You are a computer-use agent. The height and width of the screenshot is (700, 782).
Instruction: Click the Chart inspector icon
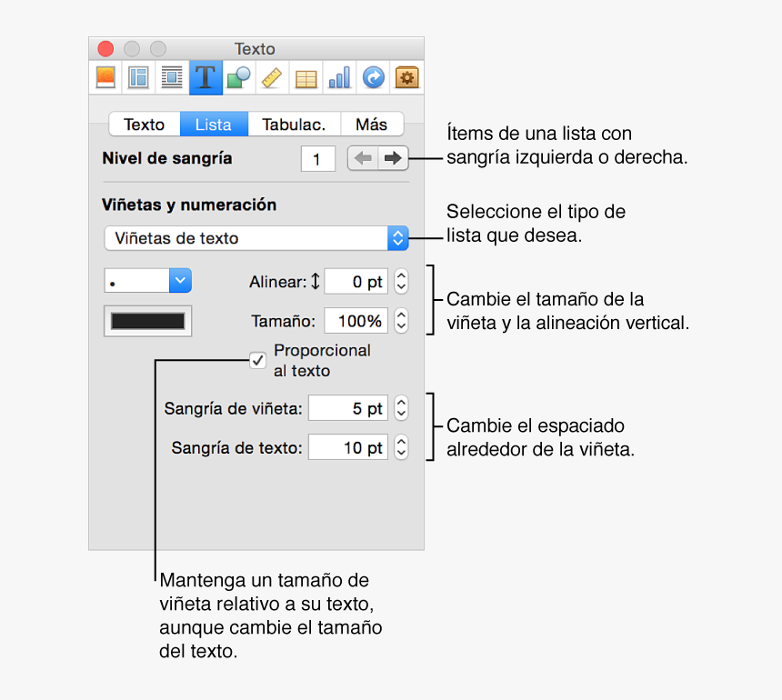[x=338, y=77]
